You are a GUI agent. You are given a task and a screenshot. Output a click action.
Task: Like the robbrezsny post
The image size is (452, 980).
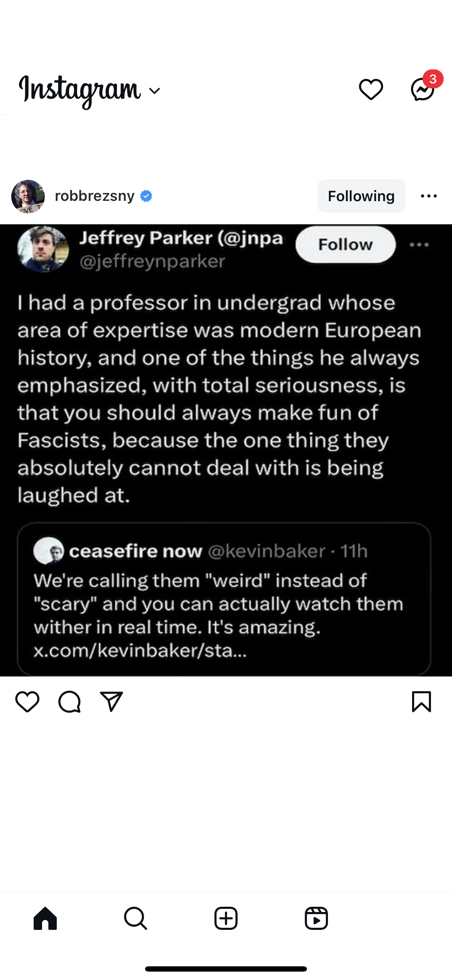(x=27, y=702)
